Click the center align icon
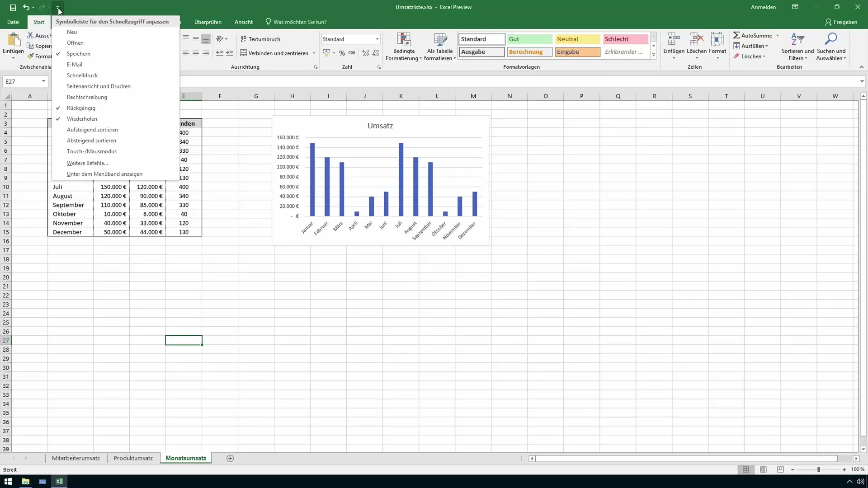 click(196, 53)
